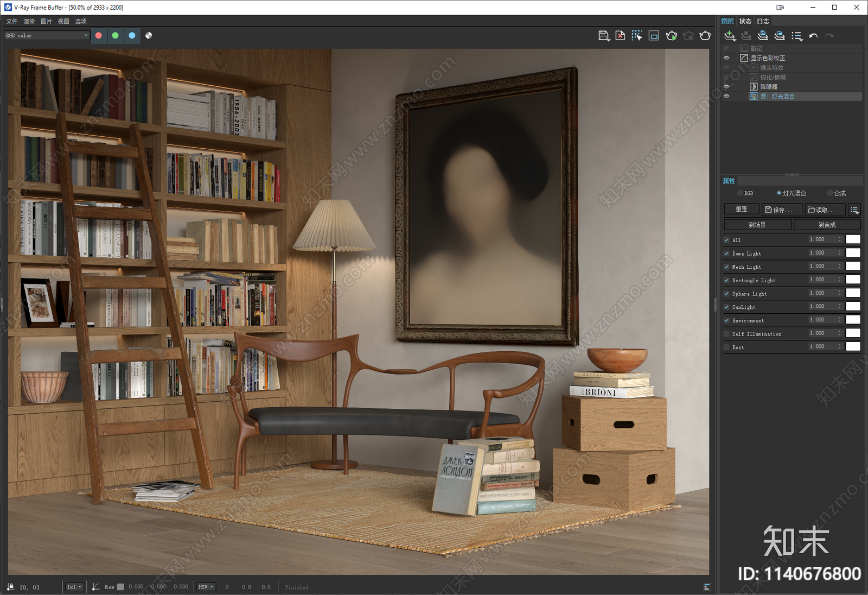Click the LightMix source layer icon
The width and height of the screenshot is (868, 595).
point(754,96)
